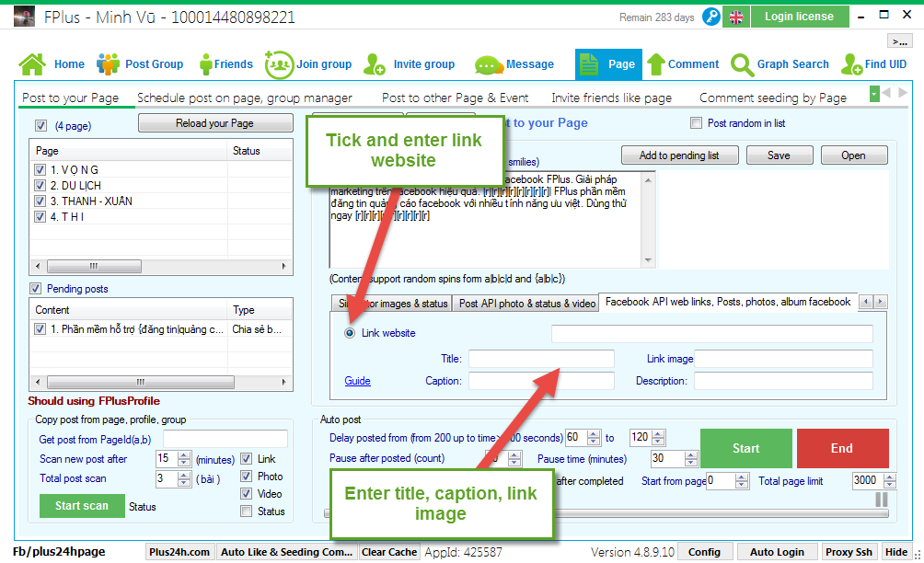Click Reload your Page button
Screen dimensions: 924x563
click(x=215, y=123)
